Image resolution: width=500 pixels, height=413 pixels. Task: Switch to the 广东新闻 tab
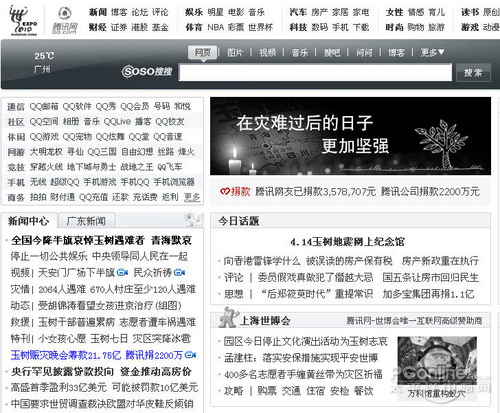pos(86,221)
